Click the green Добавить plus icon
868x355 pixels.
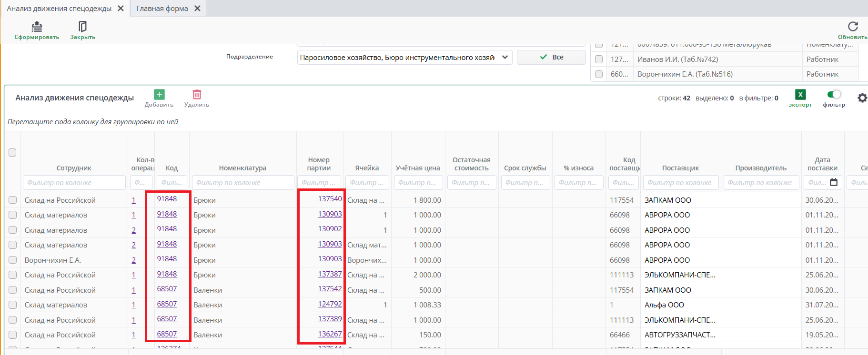tap(159, 95)
